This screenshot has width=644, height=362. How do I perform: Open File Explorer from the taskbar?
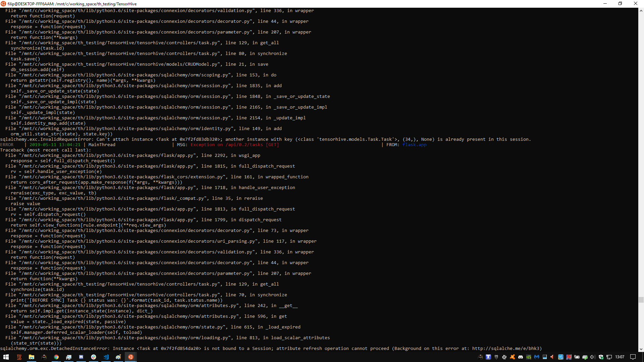pyautogui.click(x=32, y=357)
